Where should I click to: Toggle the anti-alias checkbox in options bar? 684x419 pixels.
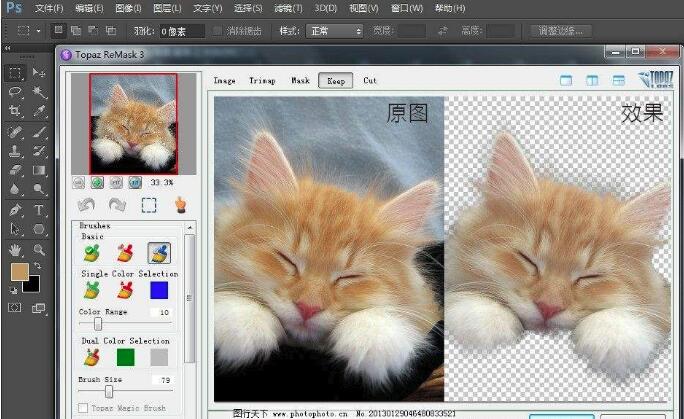218,31
